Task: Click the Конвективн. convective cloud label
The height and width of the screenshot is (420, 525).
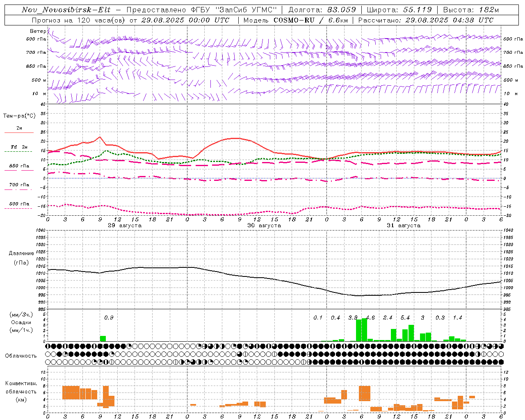Action: click(x=21, y=383)
